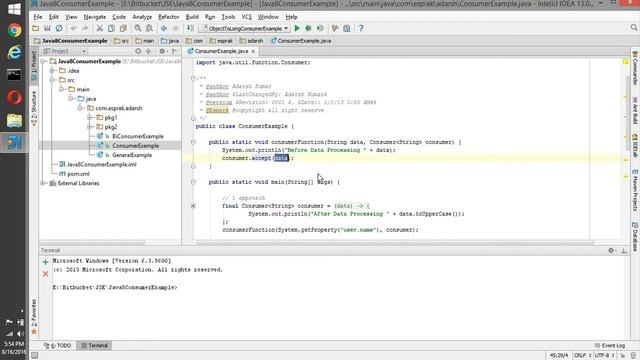Click the navigate Back arrow icon

(x=164, y=29)
